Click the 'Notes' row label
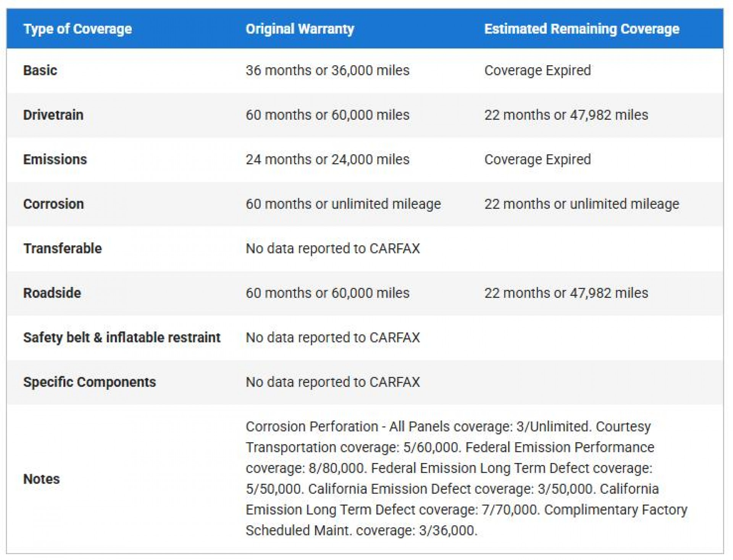The height and width of the screenshot is (560, 733). (x=41, y=479)
